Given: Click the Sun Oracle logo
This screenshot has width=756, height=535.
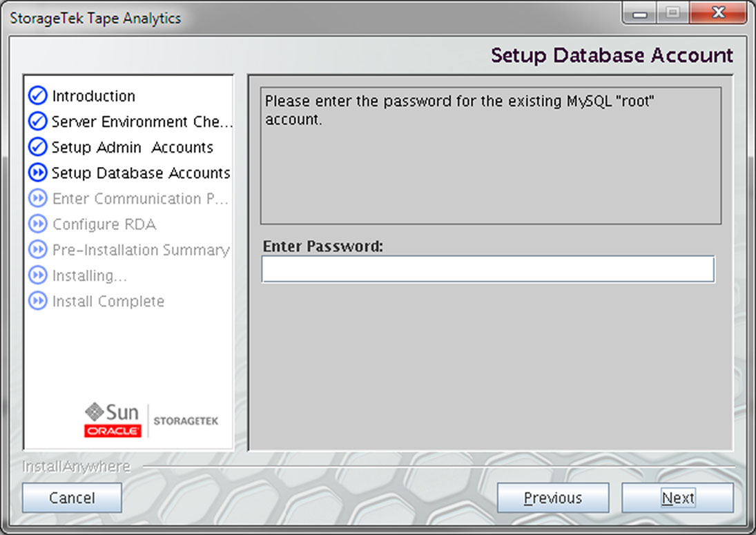Looking at the screenshot, I should (113, 420).
